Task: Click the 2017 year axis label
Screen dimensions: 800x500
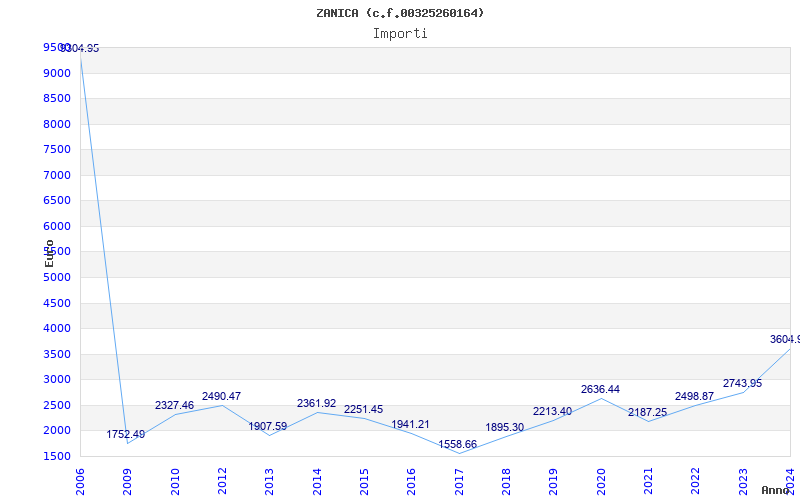Action: point(459,482)
